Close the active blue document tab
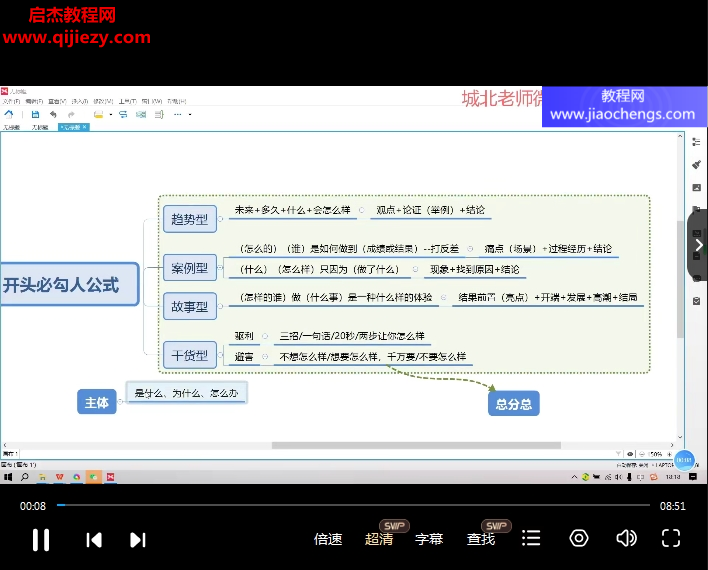708x570 pixels. (x=84, y=127)
